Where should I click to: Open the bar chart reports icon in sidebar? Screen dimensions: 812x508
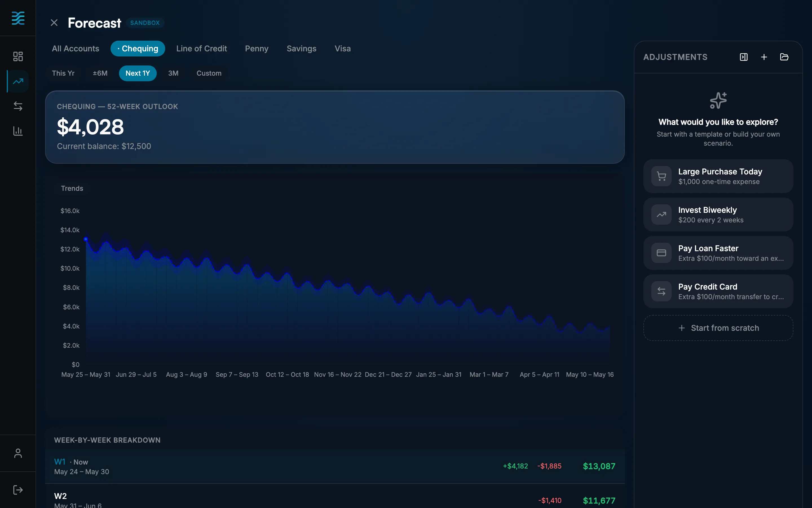[18, 131]
